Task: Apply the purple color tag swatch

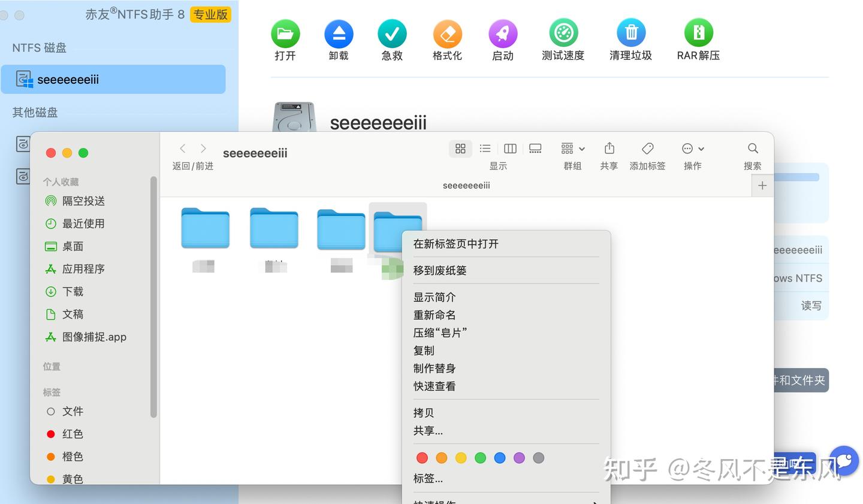Action: click(519, 458)
